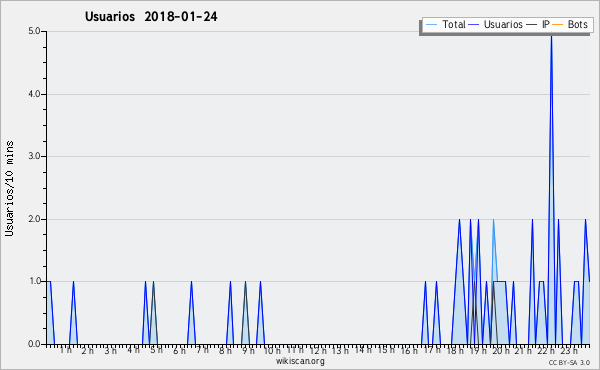Viewport: 600px width, 370px height.
Task: Open the wikiscan.org link below chart
Action: (300, 361)
